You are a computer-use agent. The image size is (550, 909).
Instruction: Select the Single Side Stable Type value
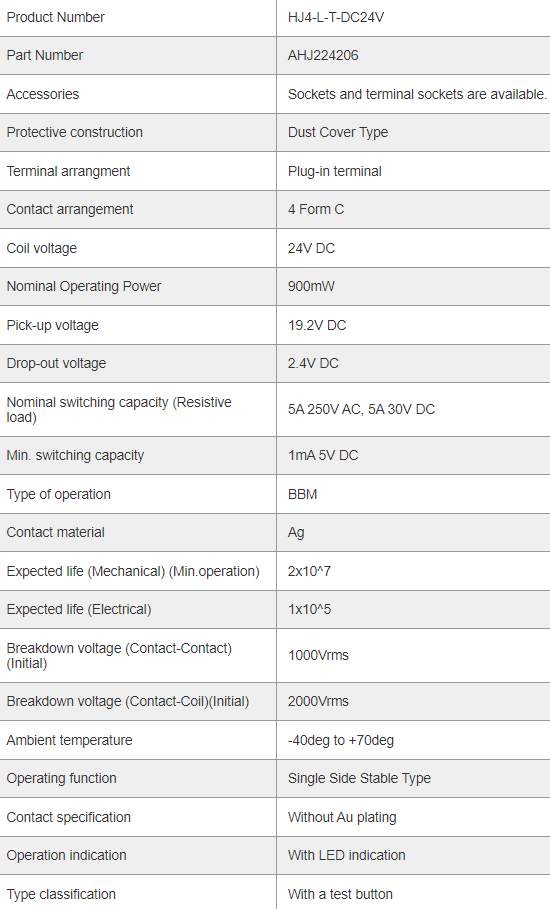(359, 779)
